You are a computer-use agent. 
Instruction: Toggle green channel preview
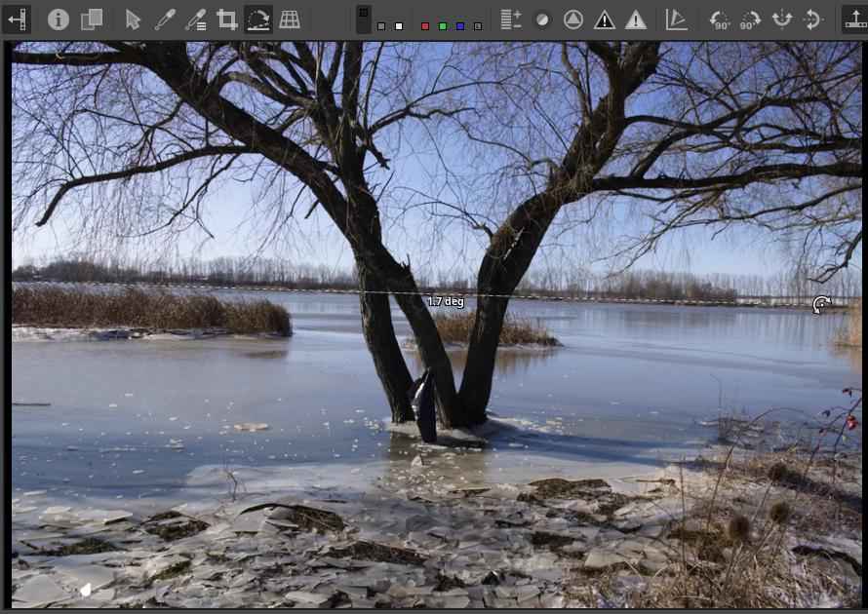[442, 26]
